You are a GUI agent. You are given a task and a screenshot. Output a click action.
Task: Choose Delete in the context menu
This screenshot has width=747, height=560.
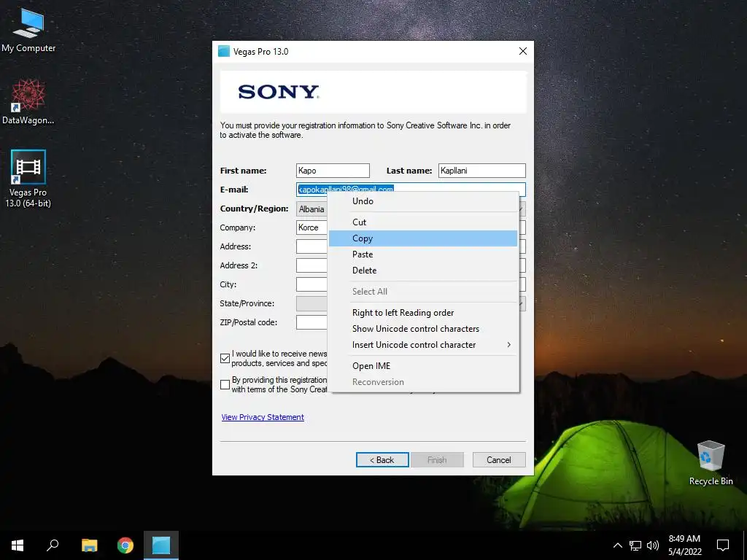(423, 271)
